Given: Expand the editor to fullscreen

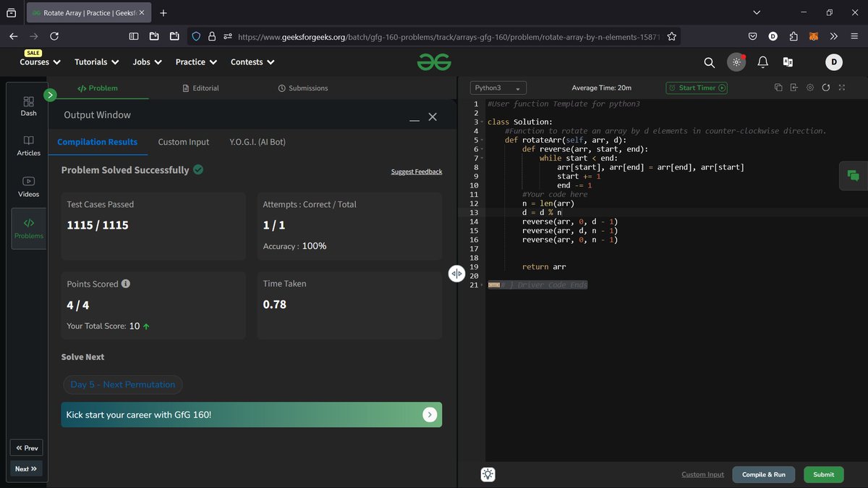Looking at the screenshot, I should tap(841, 88).
